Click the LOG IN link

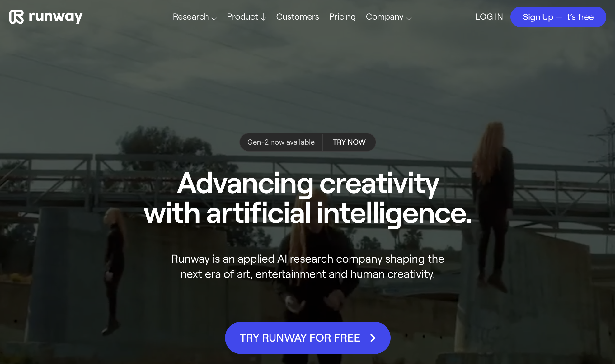[489, 17]
